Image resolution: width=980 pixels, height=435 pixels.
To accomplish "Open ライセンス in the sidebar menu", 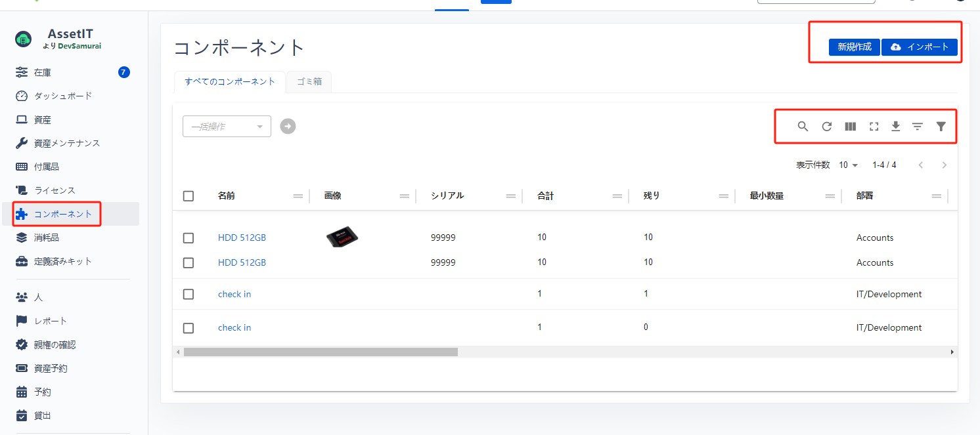I will 55,190.
